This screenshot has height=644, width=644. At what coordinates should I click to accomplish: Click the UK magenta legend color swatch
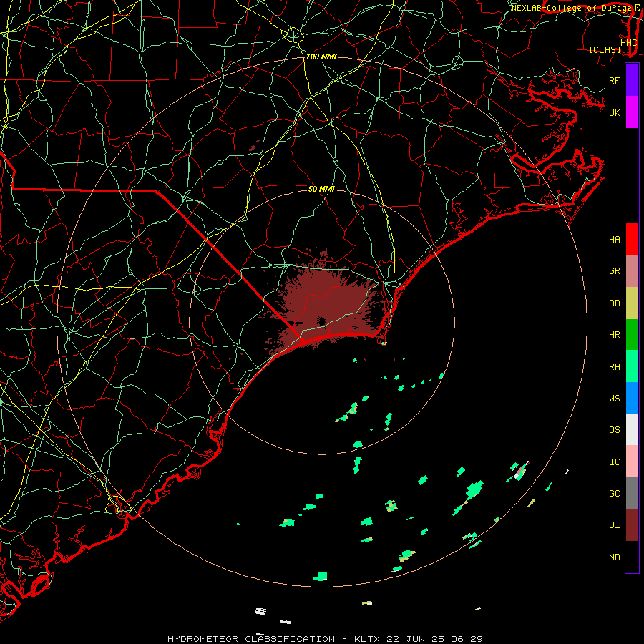(632, 112)
